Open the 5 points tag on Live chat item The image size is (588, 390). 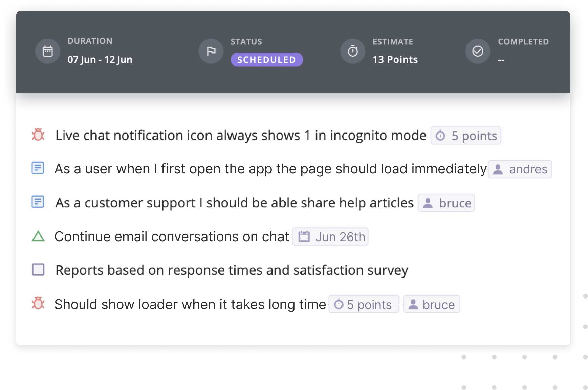point(466,136)
